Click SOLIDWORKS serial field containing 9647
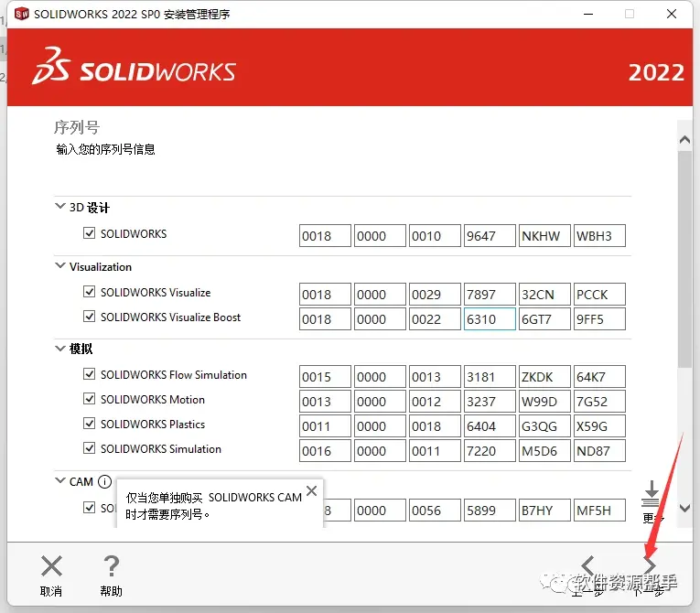Screen dimensions: 700x613 point(490,236)
